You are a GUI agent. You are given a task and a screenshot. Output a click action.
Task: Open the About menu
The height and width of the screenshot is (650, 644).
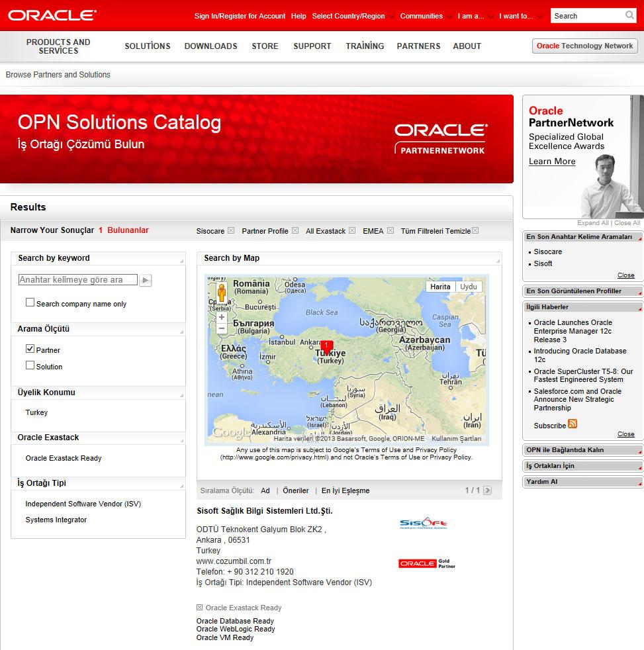467,46
